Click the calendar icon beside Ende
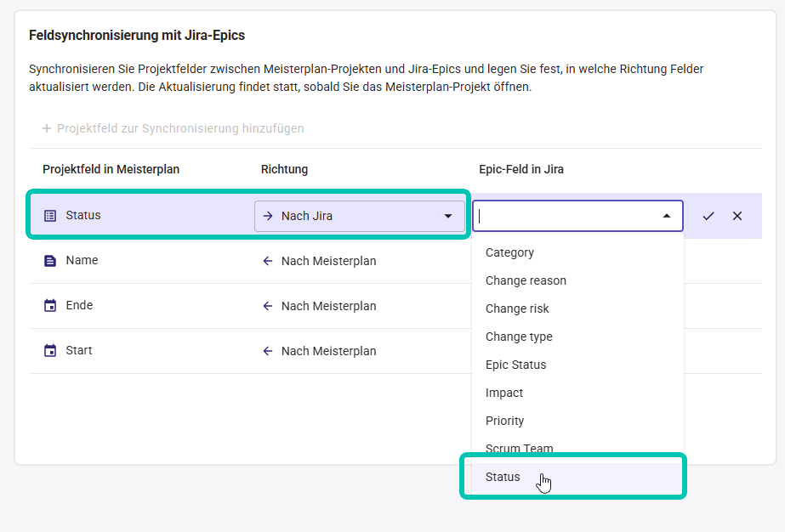This screenshot has height=532, width=785. 50,305
